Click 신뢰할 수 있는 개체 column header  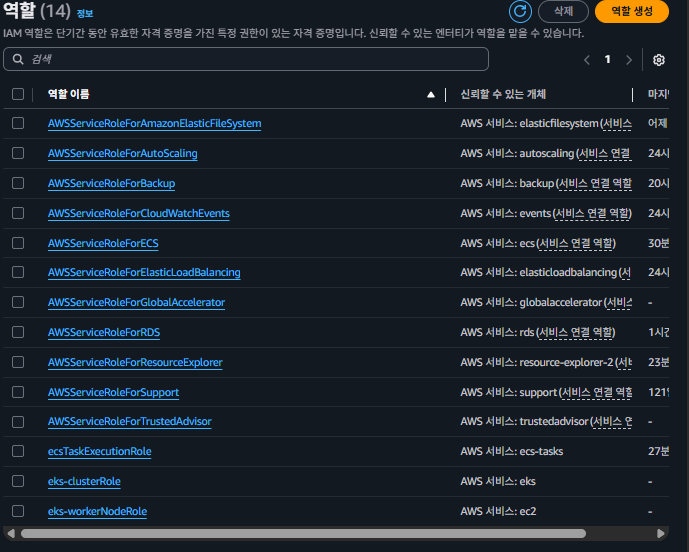(x=503, y=94)
